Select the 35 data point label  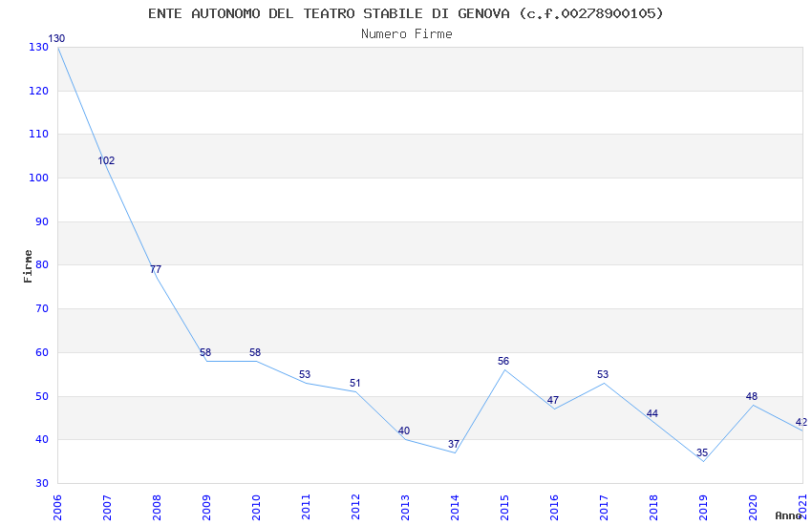click(702, 452)
